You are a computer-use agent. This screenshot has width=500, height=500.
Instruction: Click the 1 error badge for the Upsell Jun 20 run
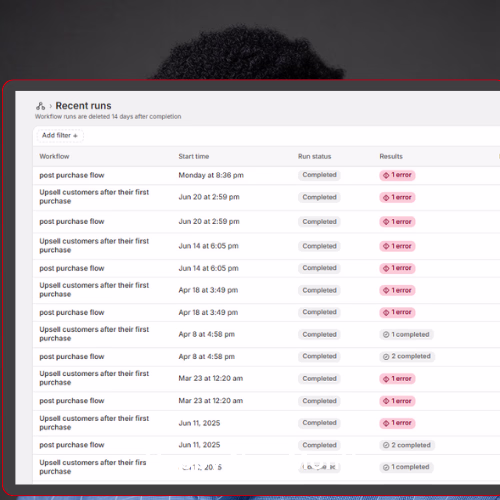coord(397,197)
